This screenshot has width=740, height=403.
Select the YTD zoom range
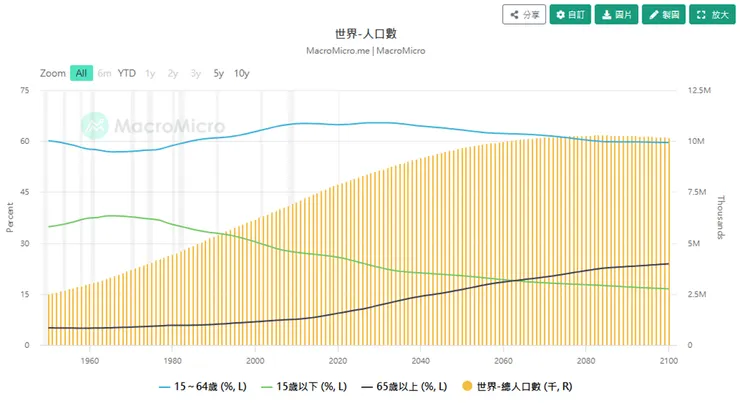pos(127,73)
